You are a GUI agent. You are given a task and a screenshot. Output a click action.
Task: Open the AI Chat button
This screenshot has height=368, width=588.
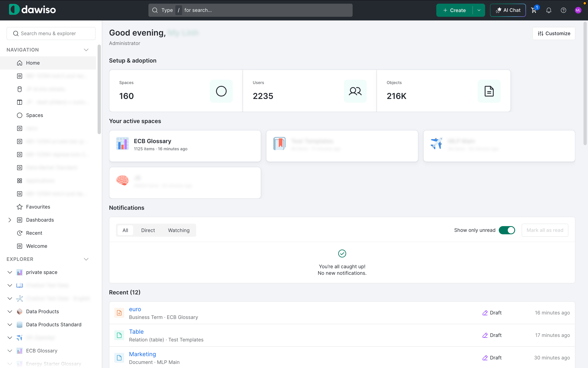[x=508, y=10]
